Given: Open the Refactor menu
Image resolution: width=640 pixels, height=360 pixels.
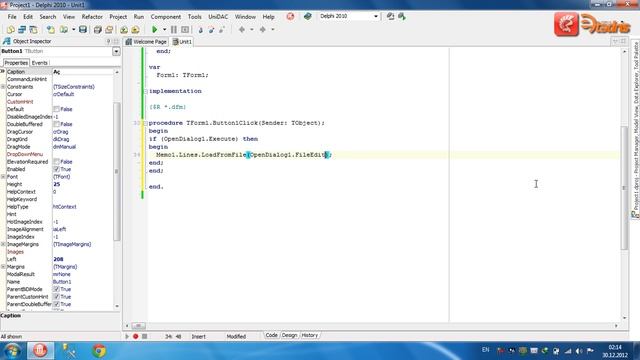Looking at the screenshot, I should (x=92, y=17).
